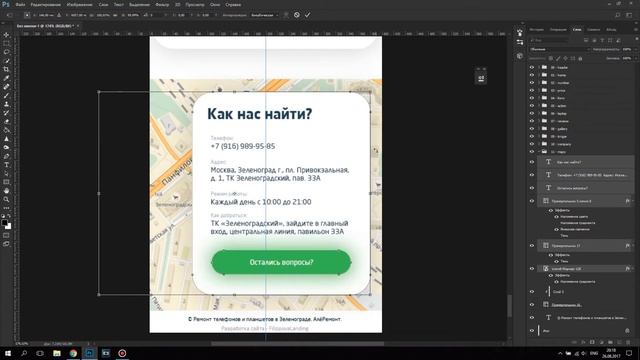Open the 'Изображение' menu
The height and width of the screenshot is (360, 640).
(80, 4)
